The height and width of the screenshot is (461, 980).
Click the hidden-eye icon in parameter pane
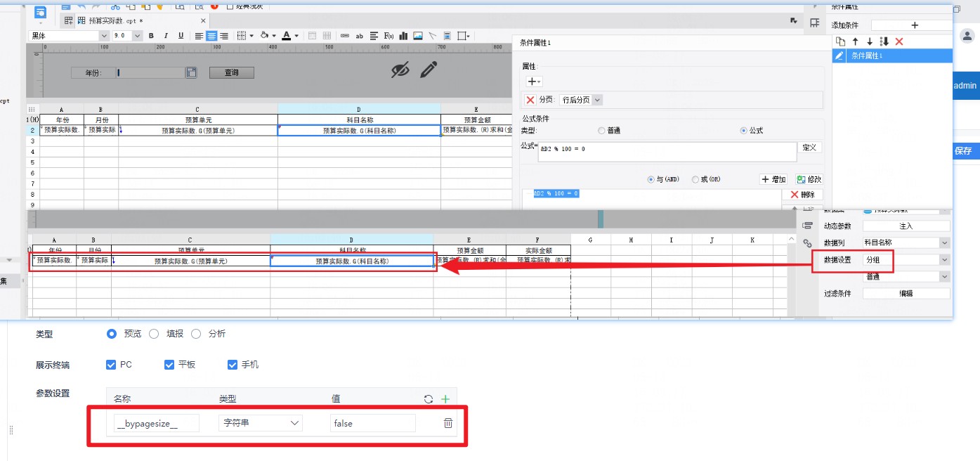pos(400,70)
